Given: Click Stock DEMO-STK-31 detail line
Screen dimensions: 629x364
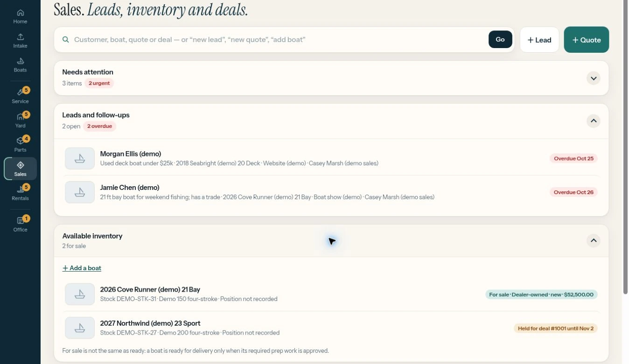Looking at the screenshot, I should pos(189,299).
